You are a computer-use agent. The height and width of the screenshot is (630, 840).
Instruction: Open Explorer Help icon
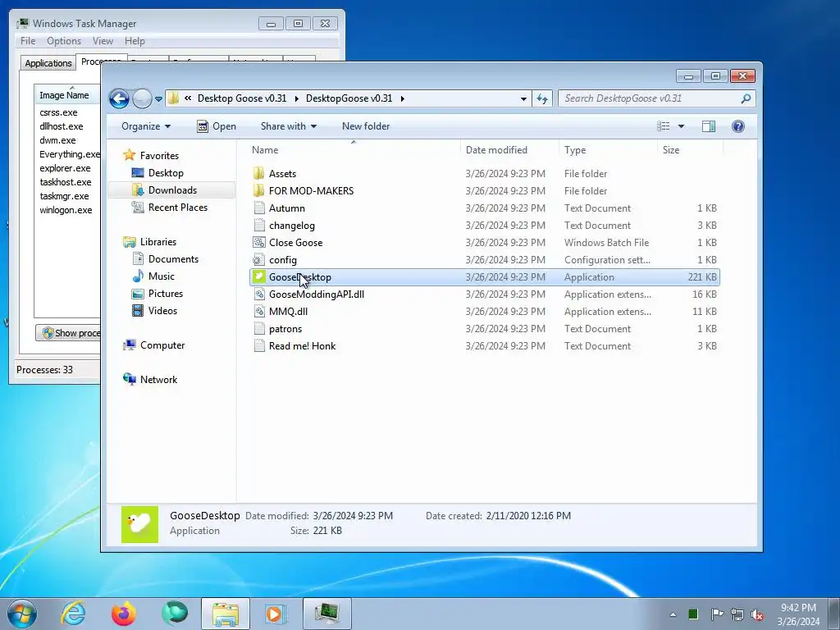coord(737,126)
